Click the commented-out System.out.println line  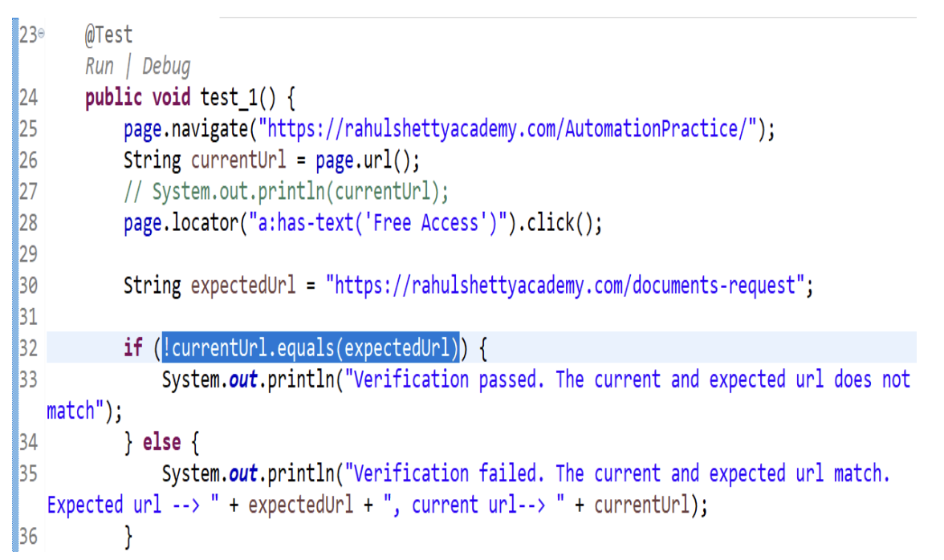click(x=287, y=193)
